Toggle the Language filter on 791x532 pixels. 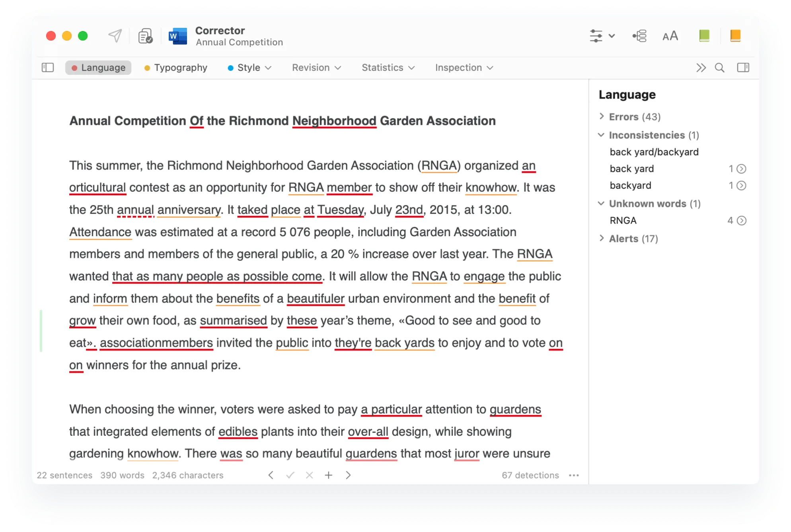tap(98, 68)
